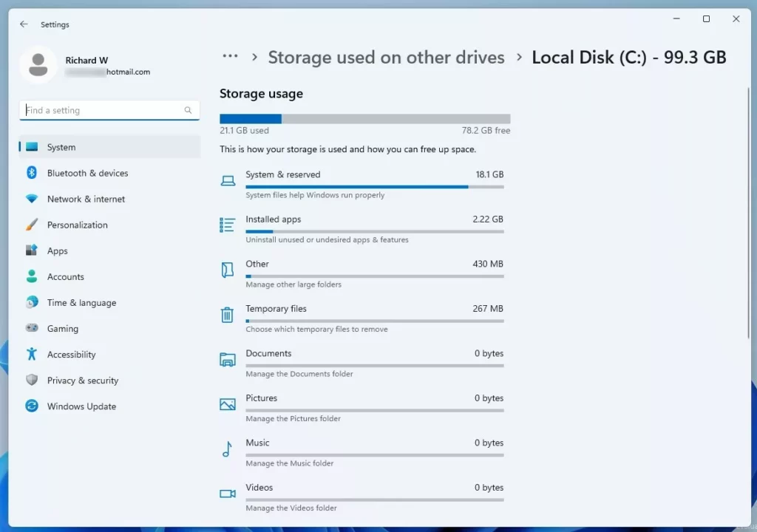Open Network & internet settings
Image resolution: width=757 pixels, height=532 pixels.
point(109,199)
